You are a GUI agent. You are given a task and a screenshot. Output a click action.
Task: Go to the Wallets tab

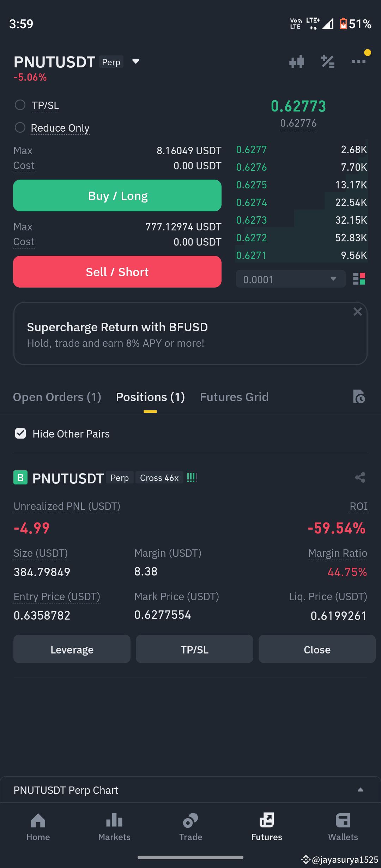point(343,827)
